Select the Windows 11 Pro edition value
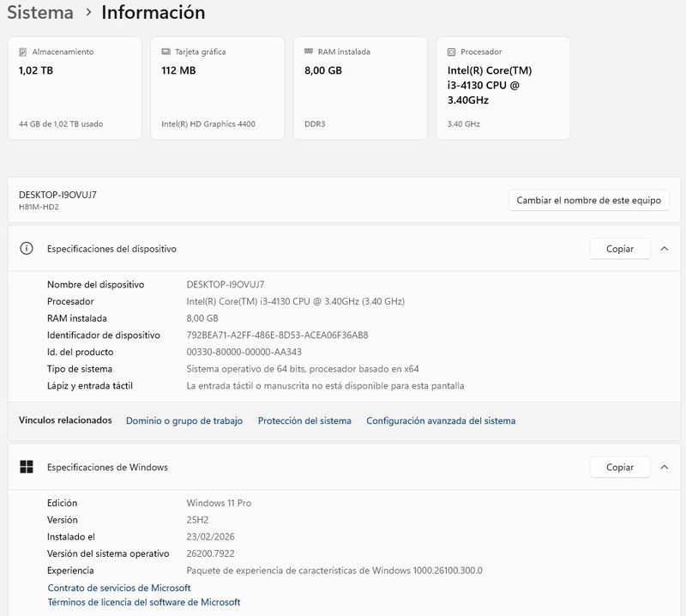686x616 pixels. click(x=219, y=503)
